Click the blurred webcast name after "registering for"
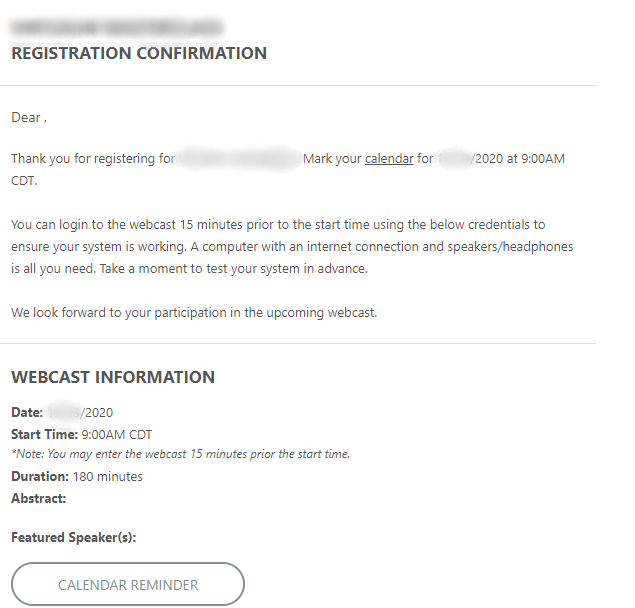The image size is (635, 608). point(238,158)
